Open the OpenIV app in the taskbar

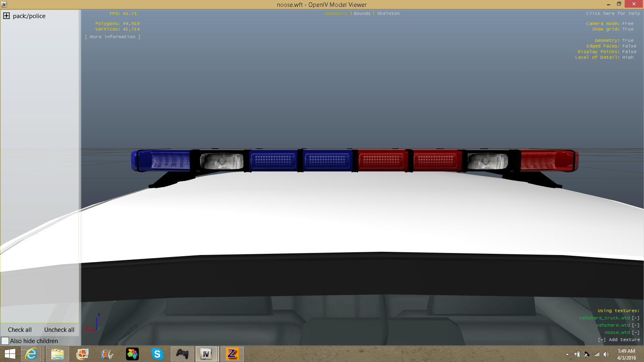206,354
